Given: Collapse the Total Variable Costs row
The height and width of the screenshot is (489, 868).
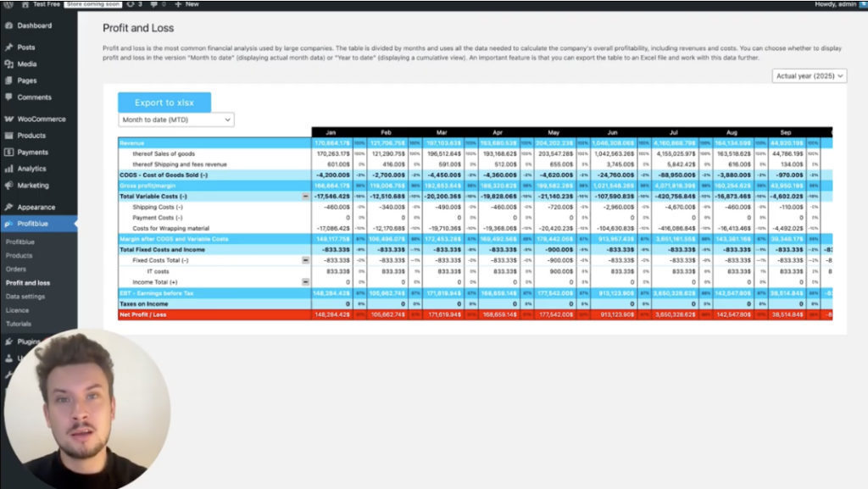Looking at the screenshot, I should [x=305, y=196].
